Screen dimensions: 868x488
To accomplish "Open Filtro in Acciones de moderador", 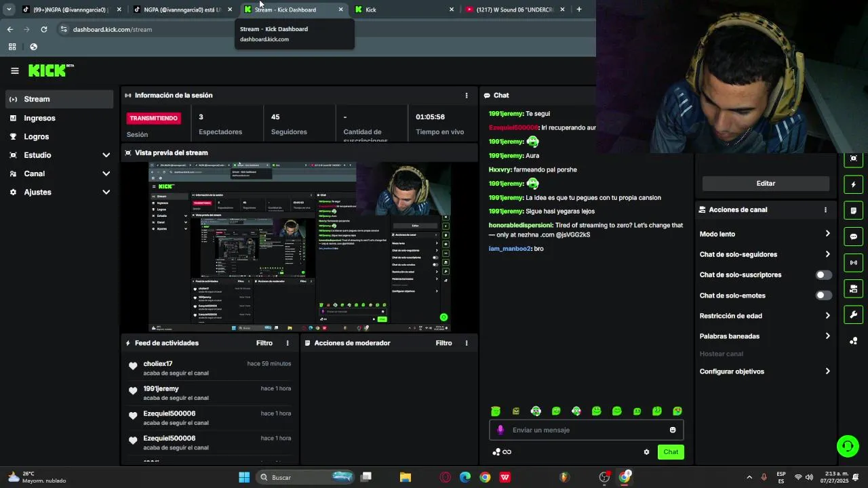I will [x=443, y=343].
